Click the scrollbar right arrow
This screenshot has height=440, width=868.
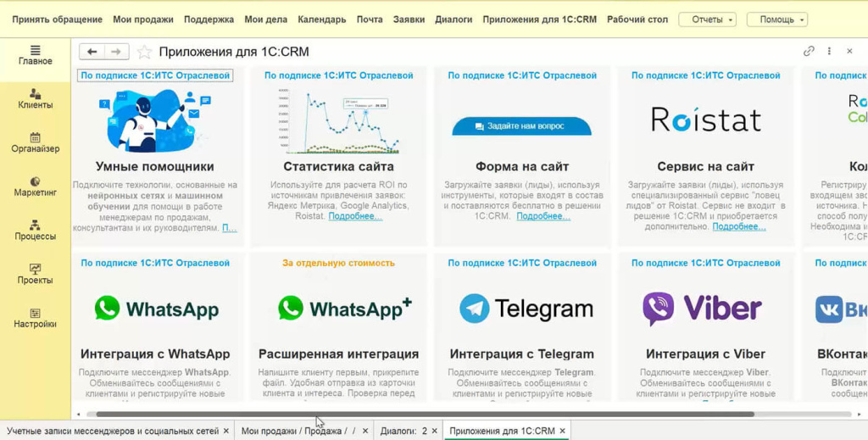[x=860, y=414]
